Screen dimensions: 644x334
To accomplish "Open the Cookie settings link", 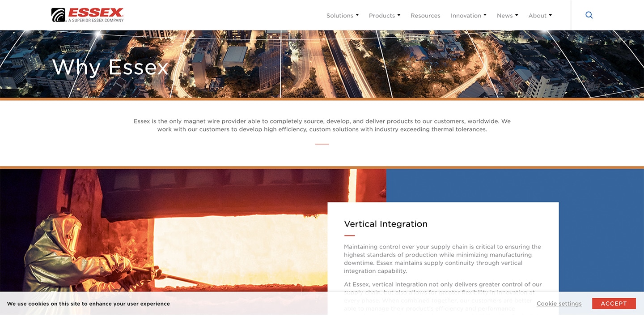I will 559,304.
